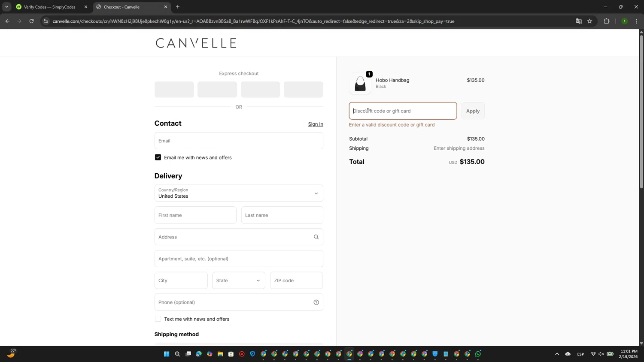The height and width of the screenshot is (362, 644).
Task: Launch File Explorer from taskbar
Action: pyautogui.click(x=220, y=354)
